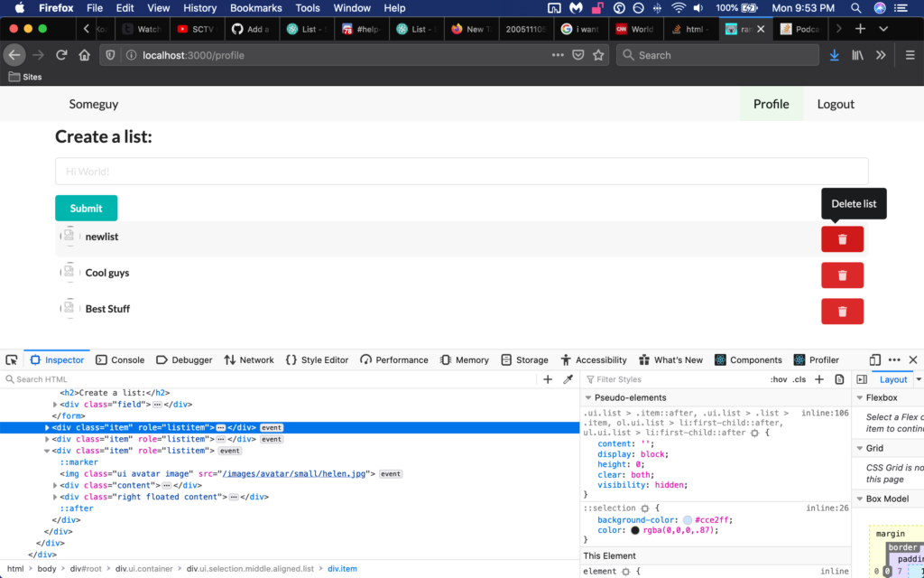Expand the highlighted div item node
Screen dimensions: 924x578
click(x=47, y=427)
